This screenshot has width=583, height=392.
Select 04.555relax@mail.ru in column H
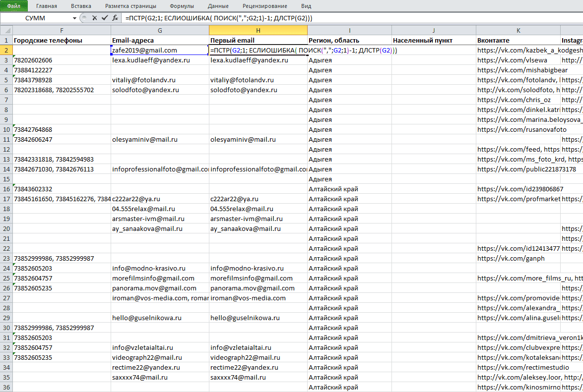(258, 209)
